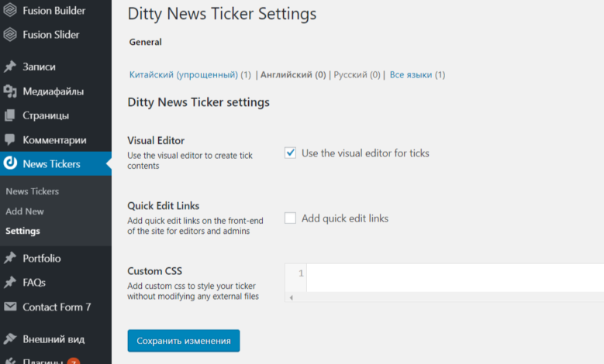Click the pin icon next to Записи
The image size is (604, 364).
10,67
